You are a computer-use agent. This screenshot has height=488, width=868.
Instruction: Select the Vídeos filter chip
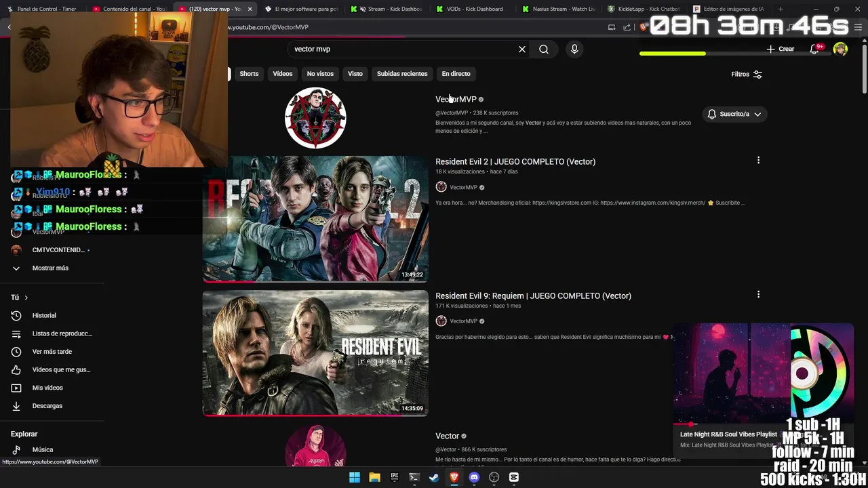(283, 74)
